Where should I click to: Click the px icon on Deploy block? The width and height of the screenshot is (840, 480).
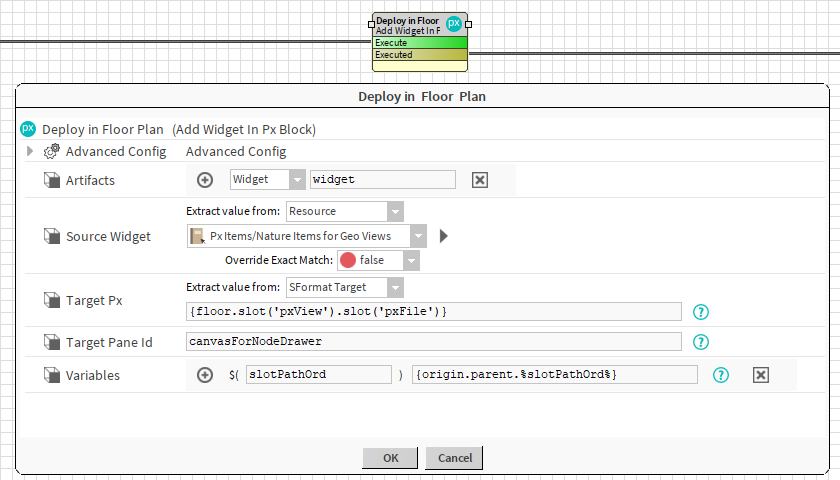454,23
